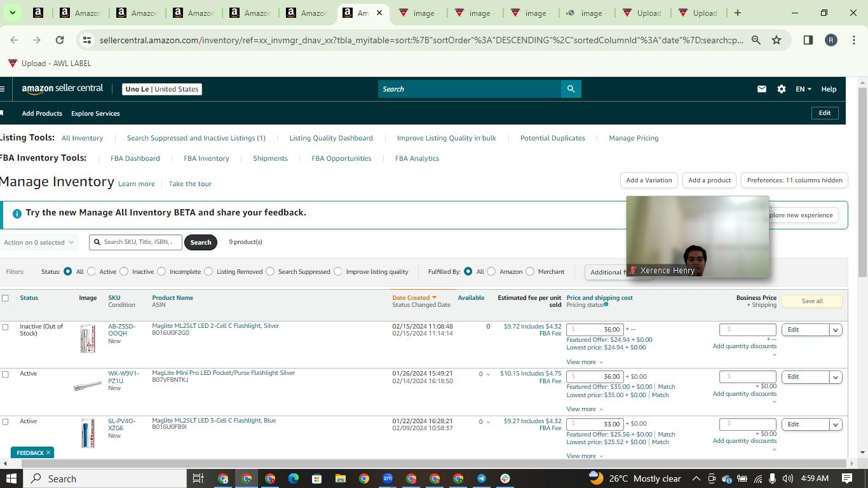The width and height of the screenshot is (868, 488).
Task: Check the AB-ZSSD-OOQH row checkbox
Action: 6,327
